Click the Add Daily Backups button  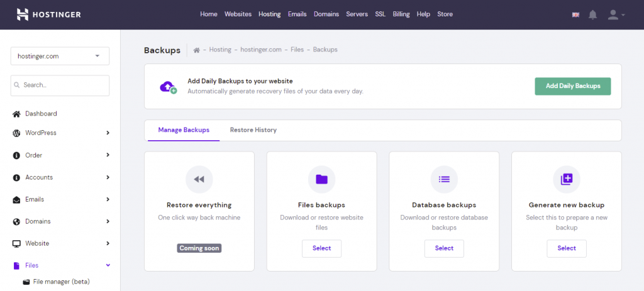coord(573,86)
